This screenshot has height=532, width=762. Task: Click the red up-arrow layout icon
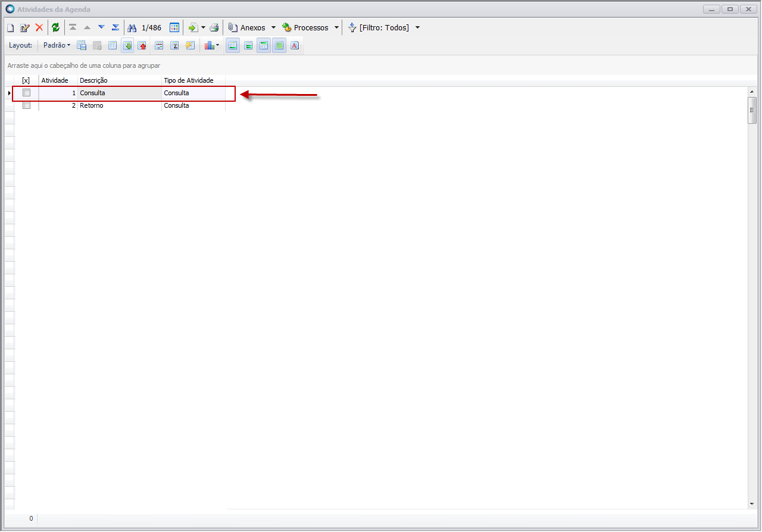point(142,45)
